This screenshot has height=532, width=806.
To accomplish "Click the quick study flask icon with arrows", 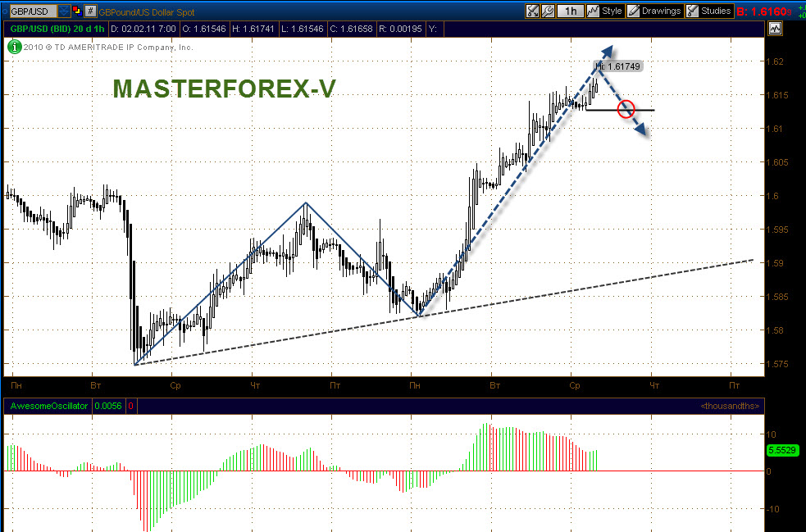I will [532, 11].
